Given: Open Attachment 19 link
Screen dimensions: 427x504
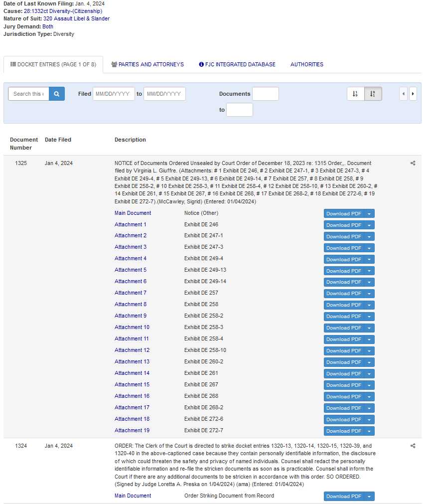Looking at the screenshot, I should point(132,430).
